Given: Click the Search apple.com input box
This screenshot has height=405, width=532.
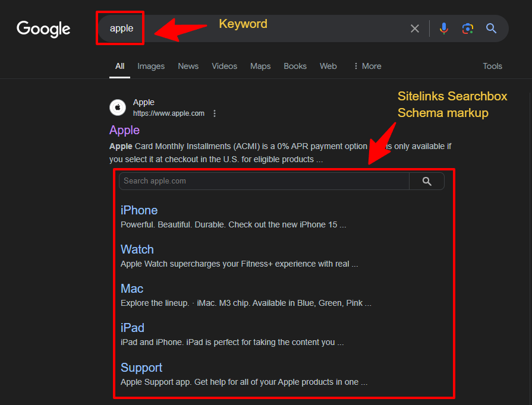Looking at the screenshot, I should click(x=264, y=181).
